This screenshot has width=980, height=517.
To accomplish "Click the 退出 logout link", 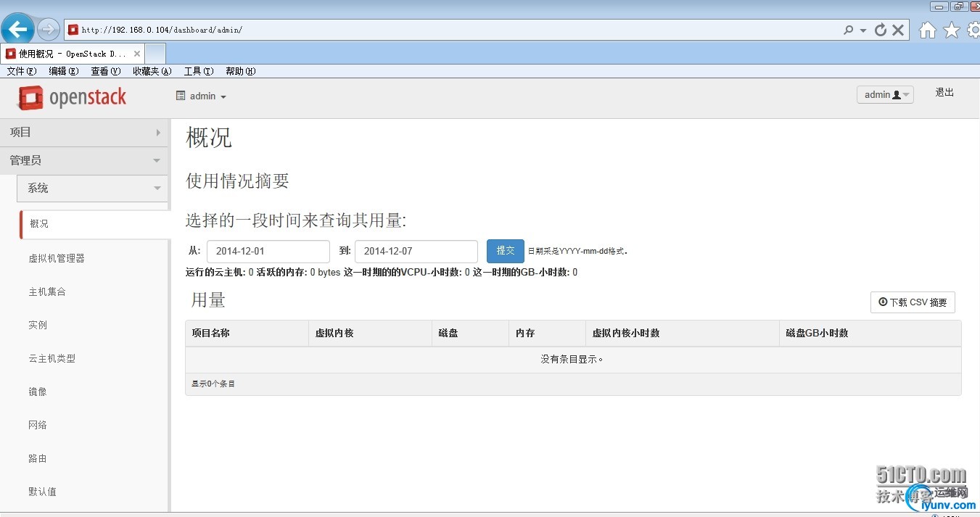I will [x=944, y=93].
